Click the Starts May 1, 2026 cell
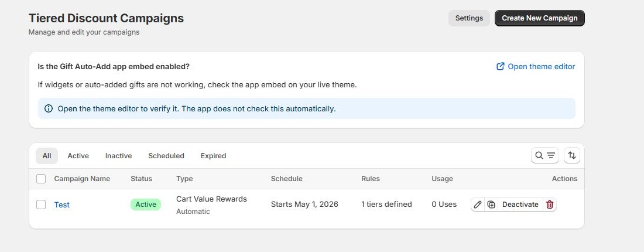The height and width of the screenshot is (252, 644). coord(305,205)
